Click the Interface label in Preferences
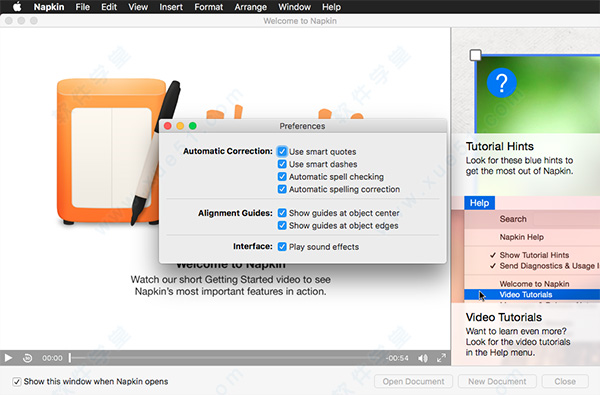 [x=253, y=246]
